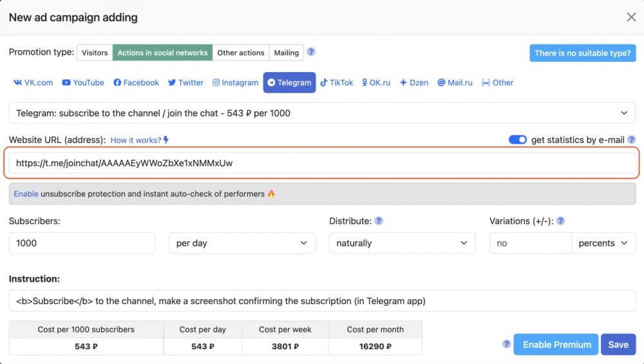Click the Variations help question mark
Screen dimensions: 644x364
pyautogui.click(x=561, y=221)
